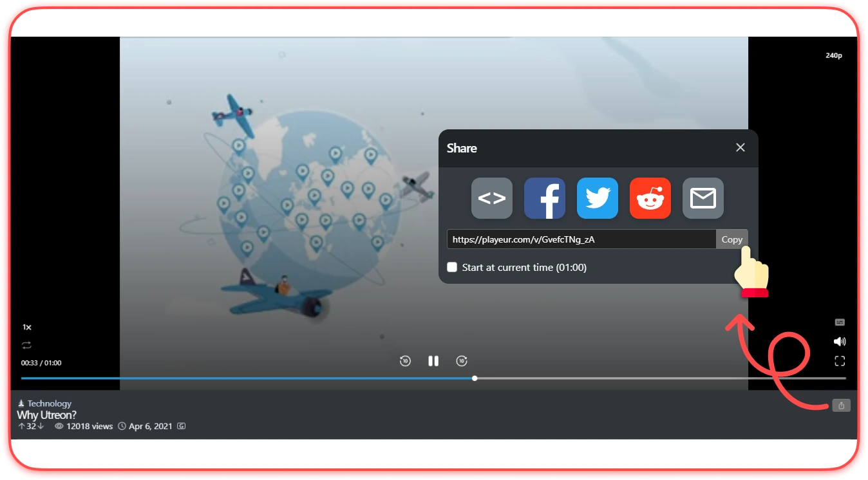Share the video on Facebook
This screenshot has width=868, height=480.
point(545,198)
